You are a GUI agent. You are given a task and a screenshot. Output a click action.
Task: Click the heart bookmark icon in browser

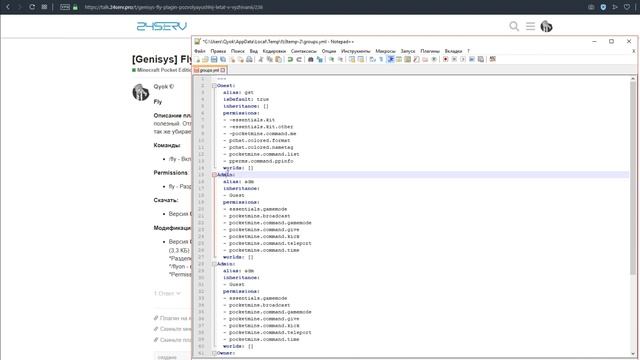tap(627, 7)
